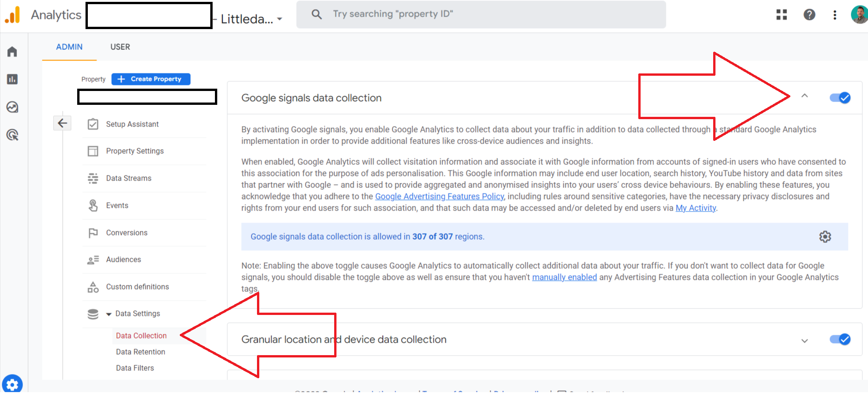The height and width of the screenshot is (393, 868).
Task: Open the Advertising icon in left rail
Action: coord(12,135)
